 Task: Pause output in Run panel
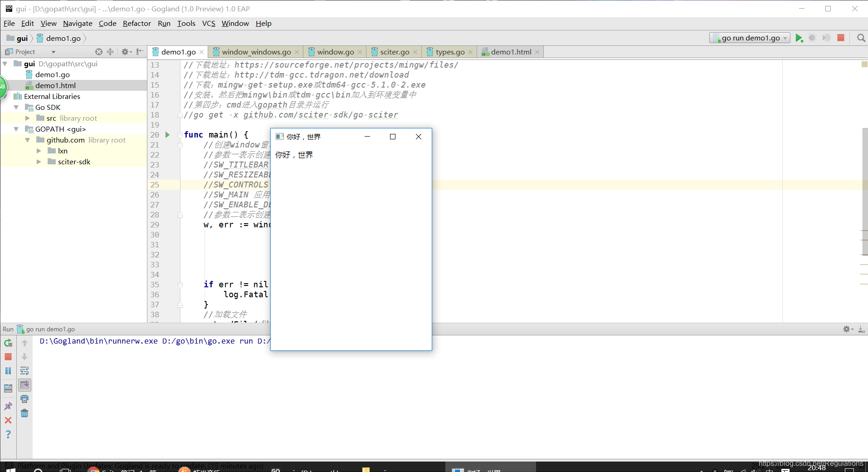8,371
